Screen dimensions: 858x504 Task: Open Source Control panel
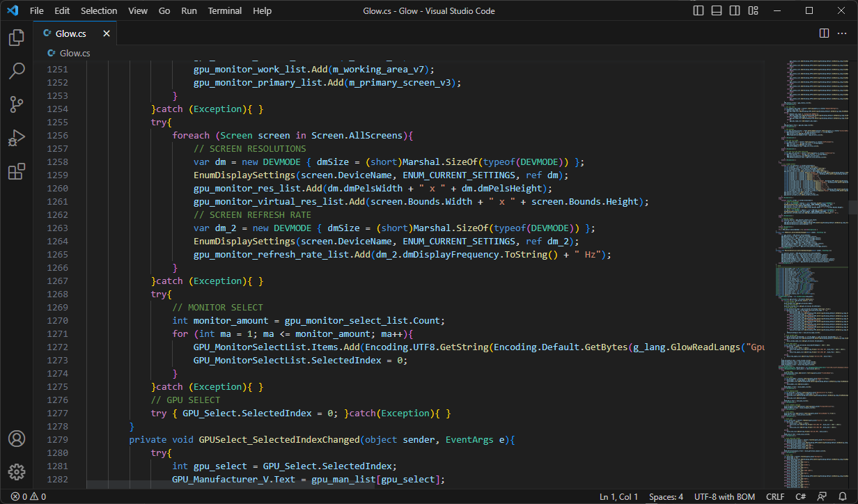(17, 104)
